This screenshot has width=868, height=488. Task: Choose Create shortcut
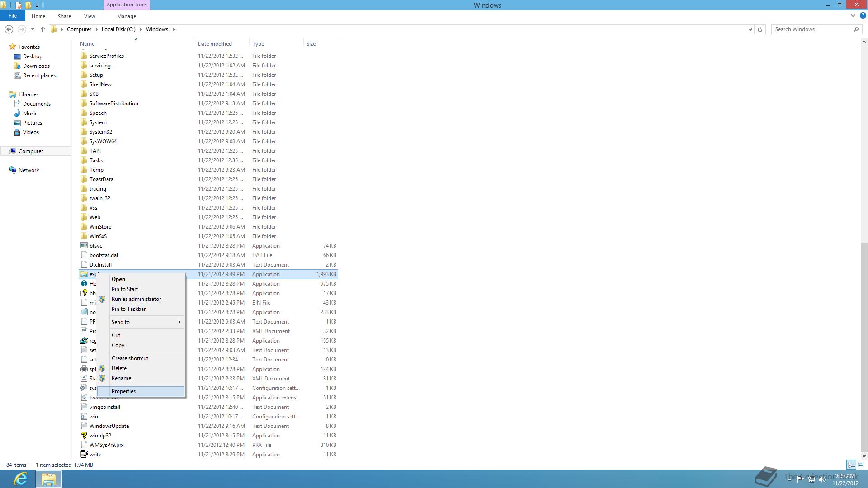pyautogui.click(x=141, y=358)
